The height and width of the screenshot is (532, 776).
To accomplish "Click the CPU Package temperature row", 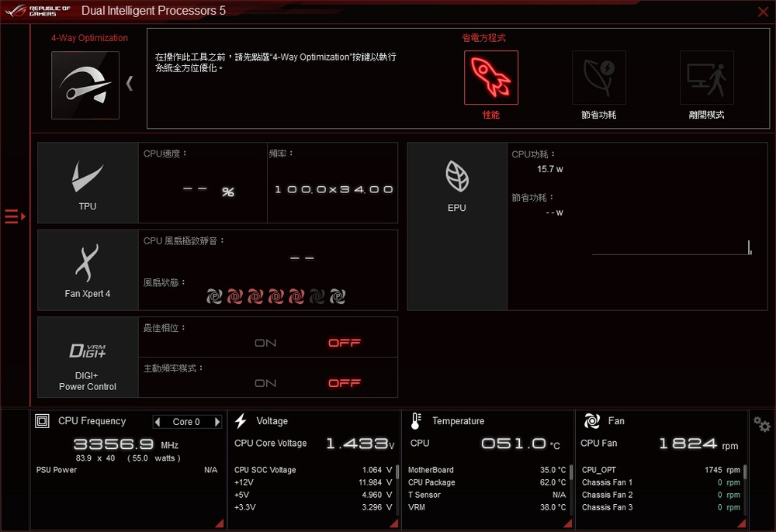I will (487, 482).
